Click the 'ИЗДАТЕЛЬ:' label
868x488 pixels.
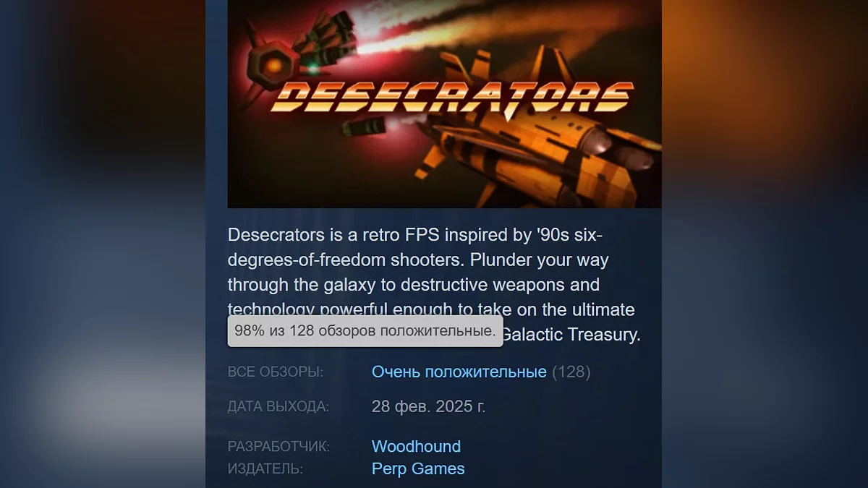pos(265,469)
